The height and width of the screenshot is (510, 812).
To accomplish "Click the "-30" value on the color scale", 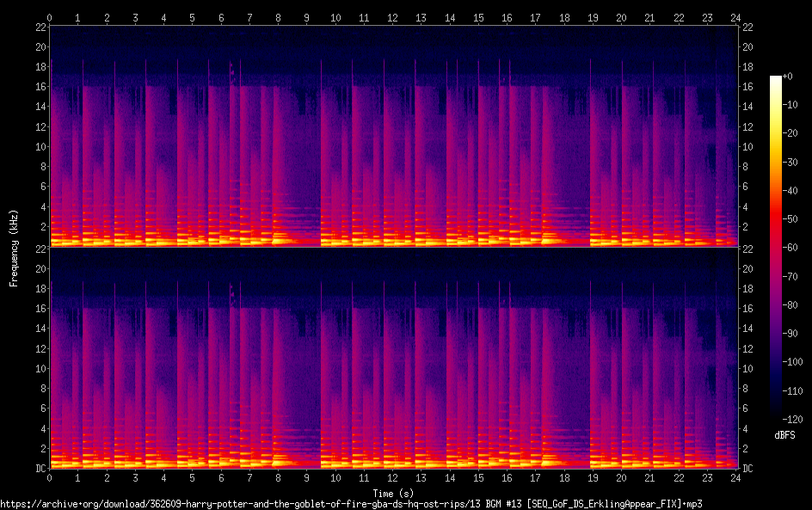I will [x=790, y=162].
